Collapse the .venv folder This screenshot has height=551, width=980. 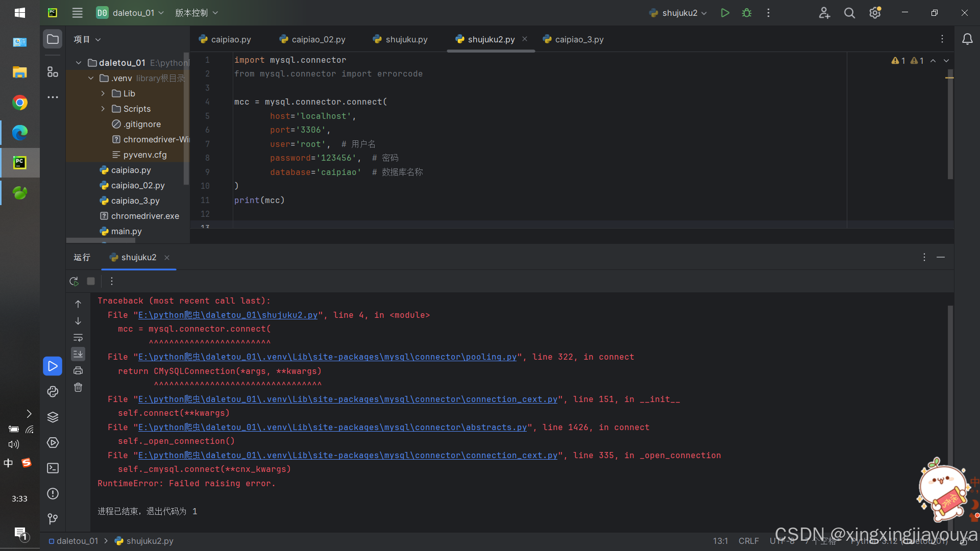[x=91, y=78]
